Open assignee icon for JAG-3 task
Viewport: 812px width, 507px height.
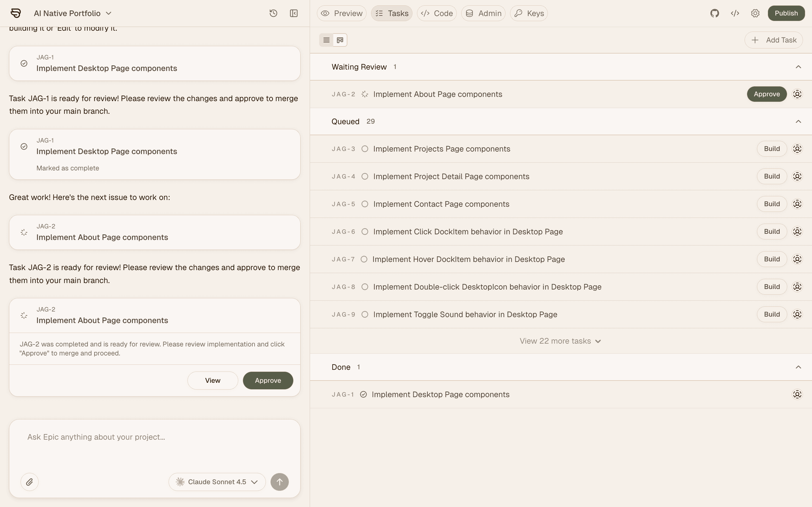797,149
